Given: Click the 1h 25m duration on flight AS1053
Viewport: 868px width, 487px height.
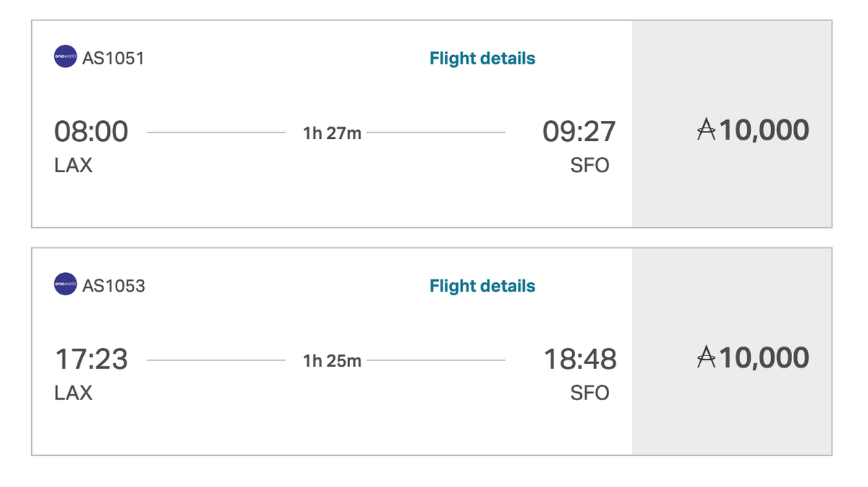Looking at the screenshot, I should [x=332, y=360].
